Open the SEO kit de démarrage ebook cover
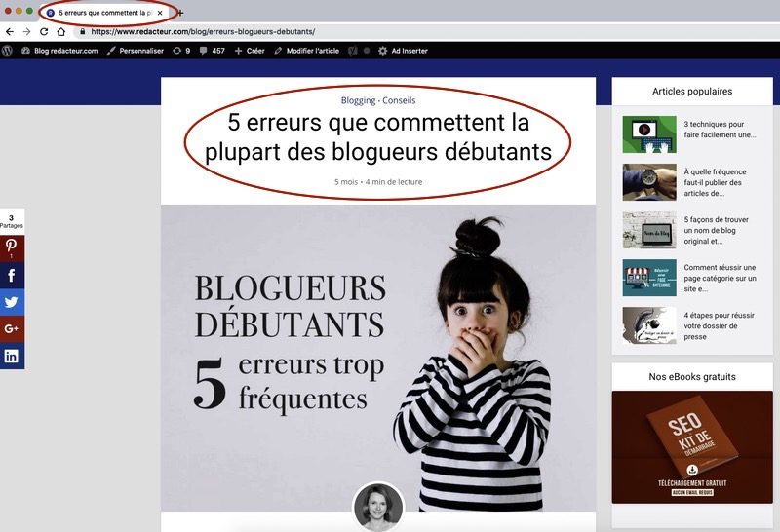 [691, 446]
